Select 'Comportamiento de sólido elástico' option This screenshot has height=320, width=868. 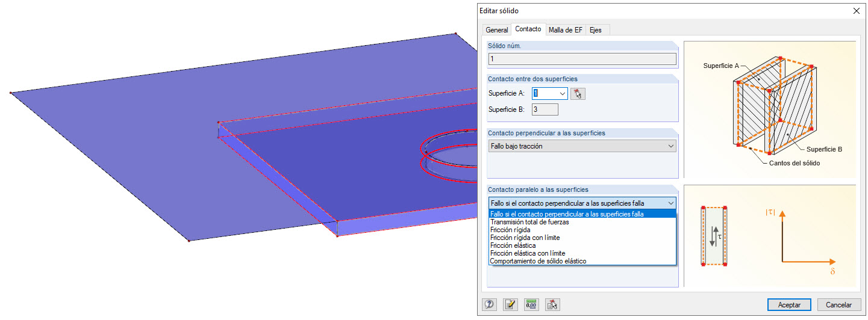tap(582, 260)
